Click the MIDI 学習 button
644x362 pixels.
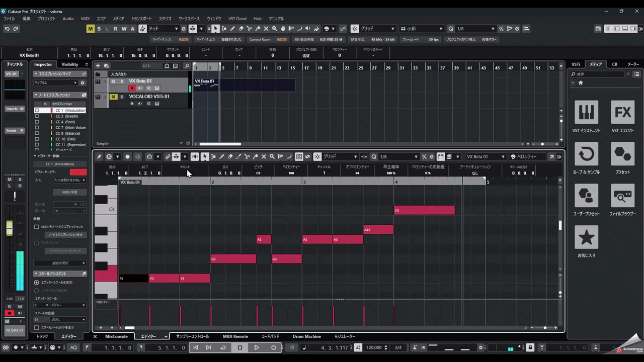click(x=69, y=192)
